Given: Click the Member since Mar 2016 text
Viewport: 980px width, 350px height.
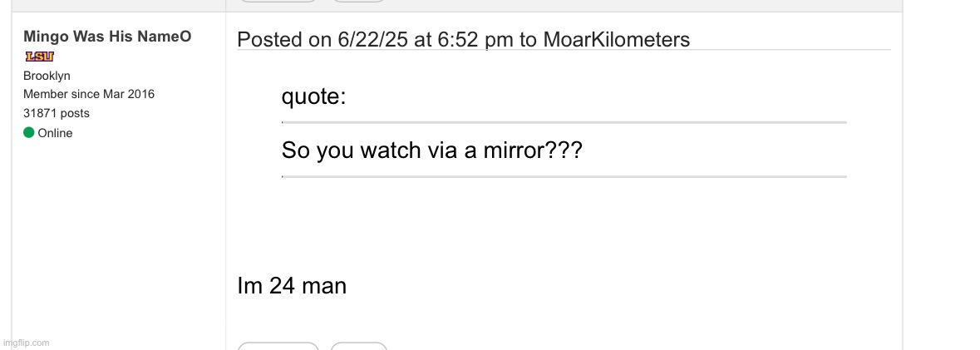Looking at the screenshot, I should 89,94.
